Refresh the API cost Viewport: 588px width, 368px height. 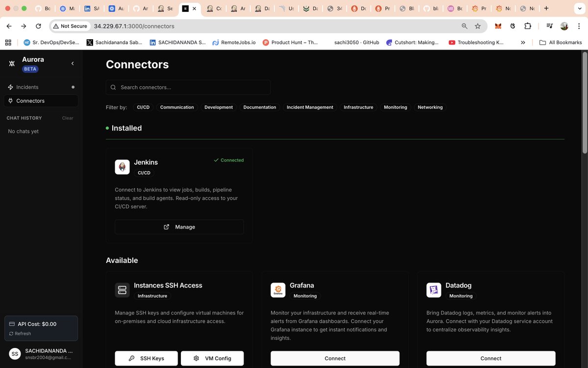pos(20,334)
